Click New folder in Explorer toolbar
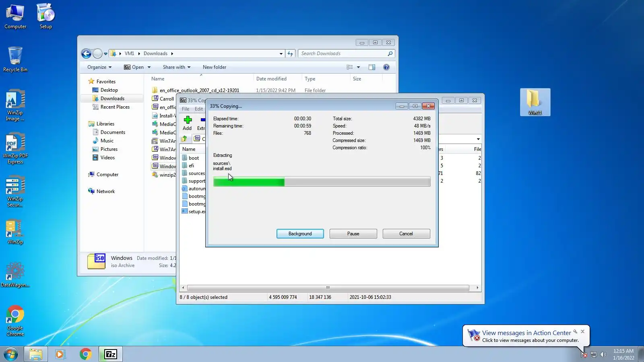The width and height of the screenshot is (644, 362). point(215,67)
